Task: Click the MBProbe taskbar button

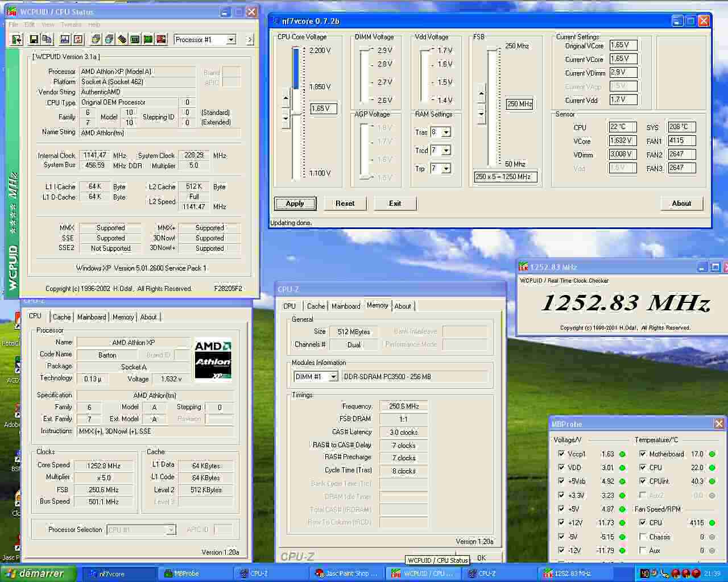Action: coord(195,573)
